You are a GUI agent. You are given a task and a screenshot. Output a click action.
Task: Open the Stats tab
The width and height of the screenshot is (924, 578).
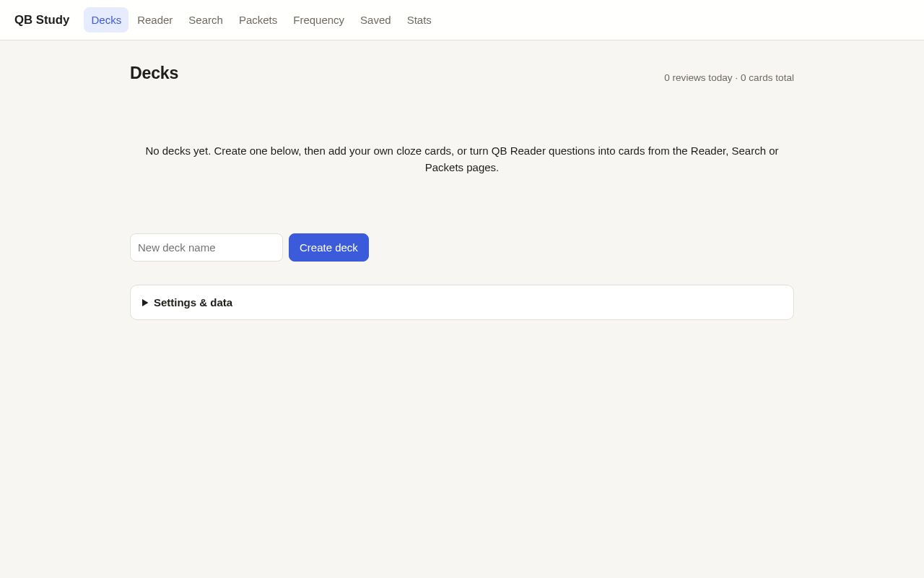coord(419,20)
